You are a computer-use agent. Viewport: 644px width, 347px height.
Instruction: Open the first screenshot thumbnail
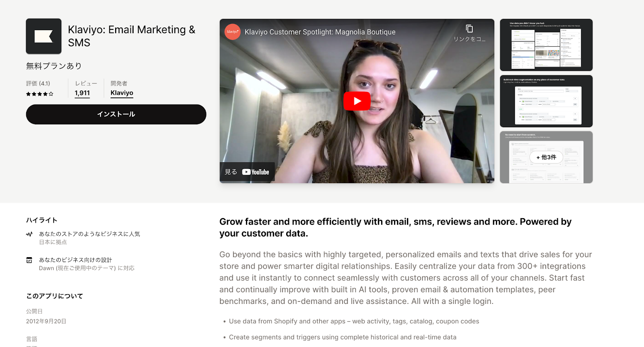(546, 45)
